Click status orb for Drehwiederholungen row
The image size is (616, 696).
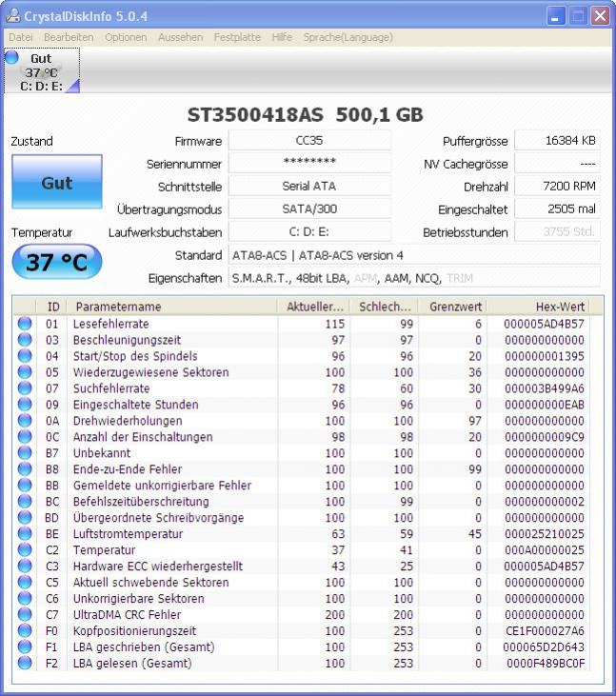pos(25,420)
